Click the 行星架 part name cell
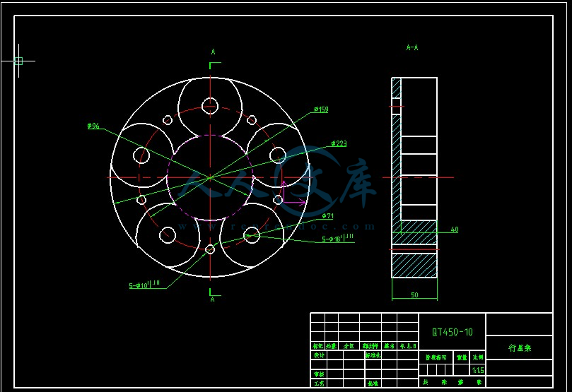 (519, 348)
